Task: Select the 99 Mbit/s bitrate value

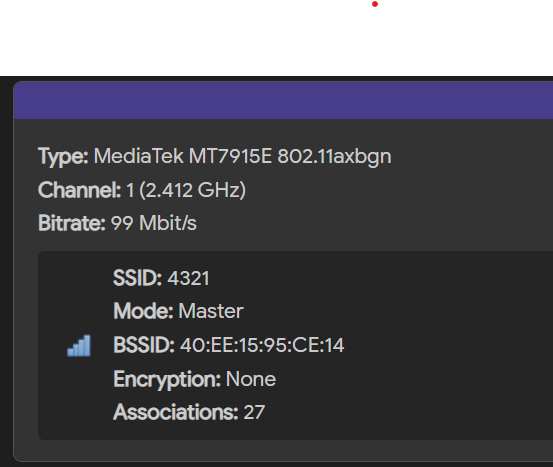Action: point(154,223)
